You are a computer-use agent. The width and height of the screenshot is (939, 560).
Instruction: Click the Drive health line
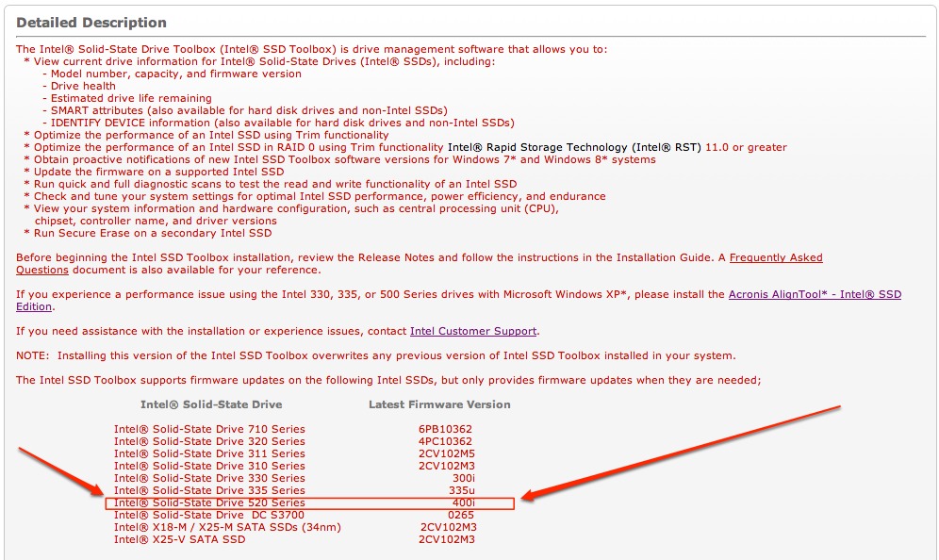point(79,86)
